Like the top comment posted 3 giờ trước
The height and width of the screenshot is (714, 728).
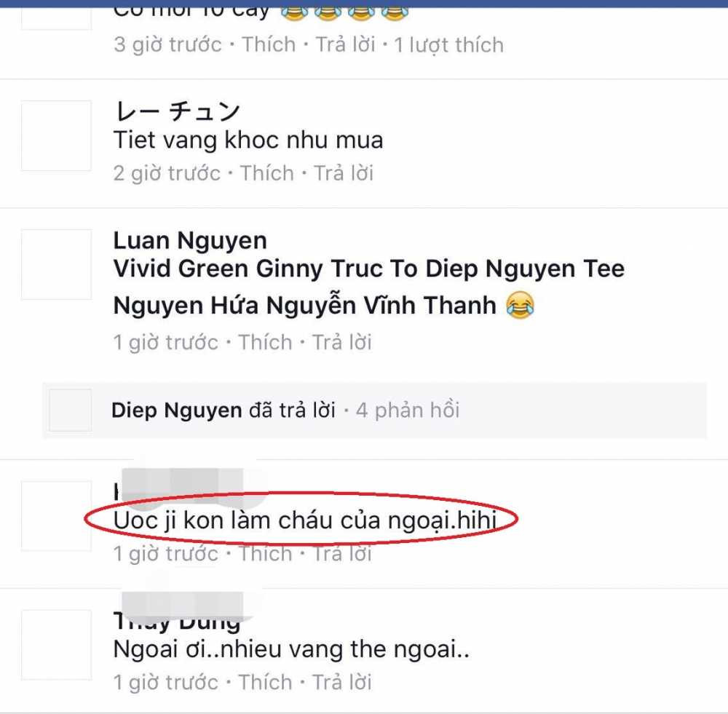click(x=269, y=44)
